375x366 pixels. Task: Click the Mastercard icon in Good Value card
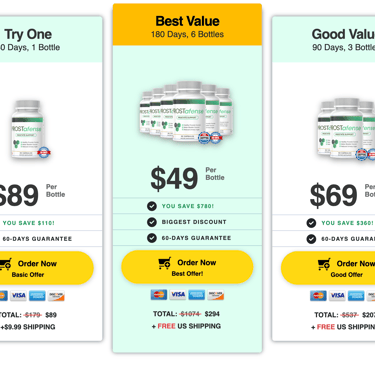point(318,296)
